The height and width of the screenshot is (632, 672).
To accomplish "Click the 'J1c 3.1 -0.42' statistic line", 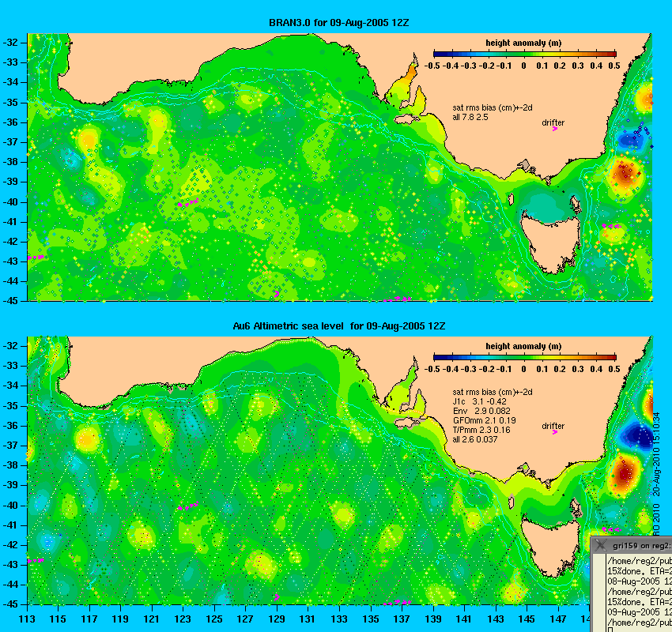I will point(479,401).
